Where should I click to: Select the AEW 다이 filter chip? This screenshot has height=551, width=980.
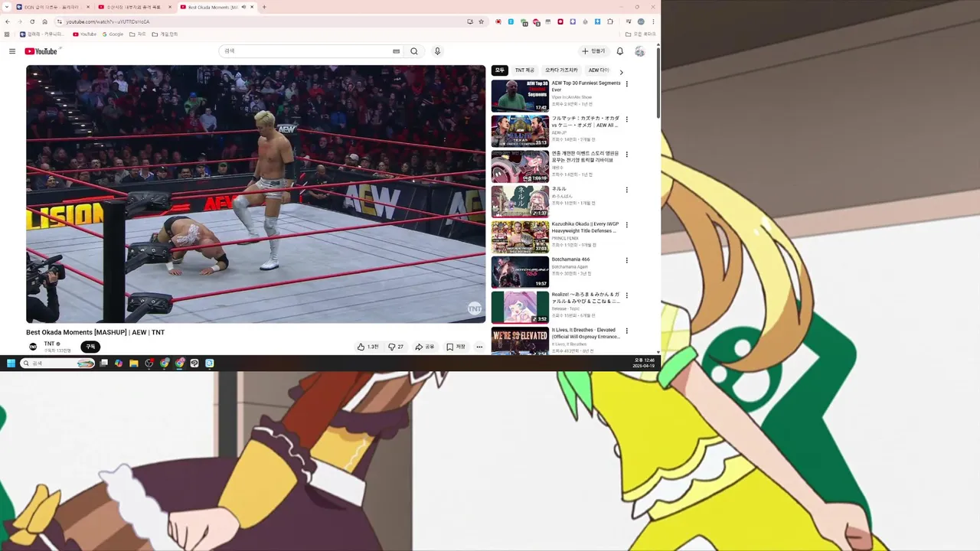click(599, 70)
